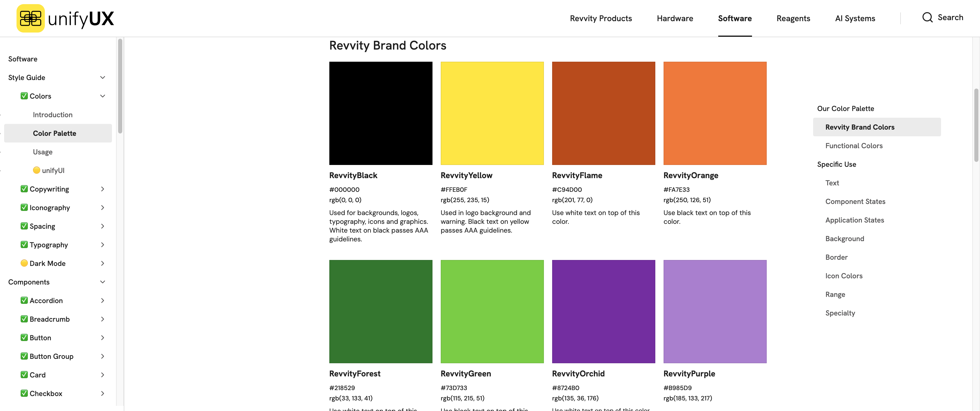Screen dimensions: 980x411
Task: Collapse the Style Guide section chevron
Action: pos(102,77)
